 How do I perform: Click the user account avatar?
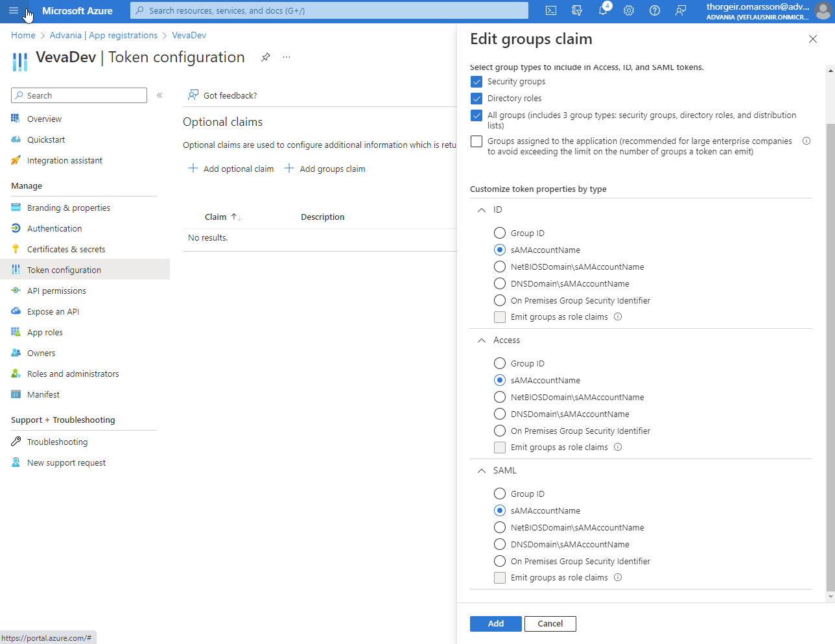click(823, 11)
